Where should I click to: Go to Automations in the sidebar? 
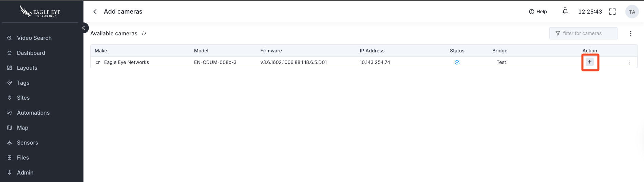click(33, 113)
